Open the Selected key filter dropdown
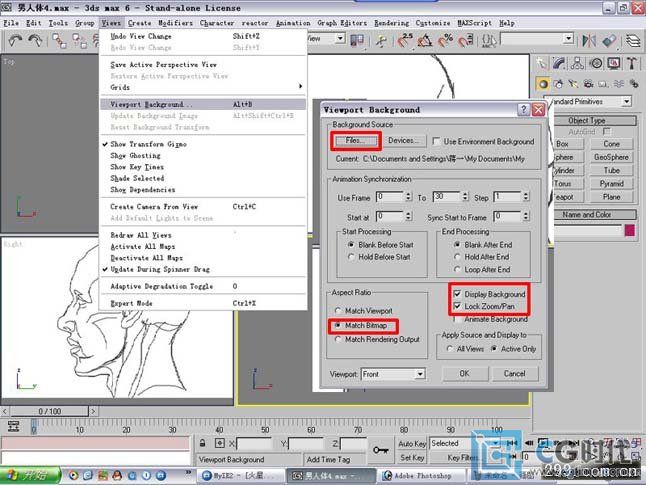The image size is (646, 485). pos(496,443)
